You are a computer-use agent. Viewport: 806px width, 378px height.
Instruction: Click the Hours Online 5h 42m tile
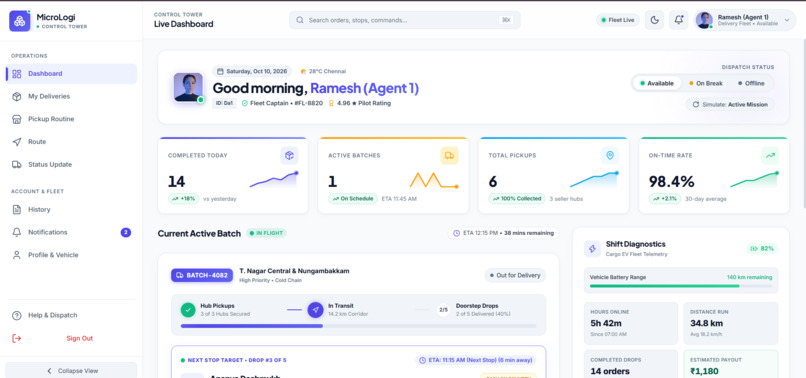(x=631, y=323)
